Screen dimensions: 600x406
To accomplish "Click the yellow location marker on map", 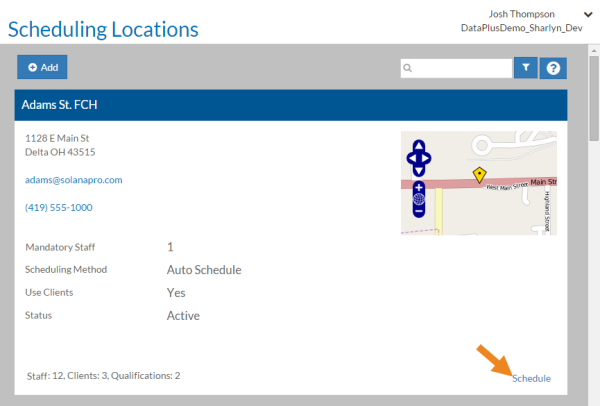I will pyautogui.click(x=479, y=174).
